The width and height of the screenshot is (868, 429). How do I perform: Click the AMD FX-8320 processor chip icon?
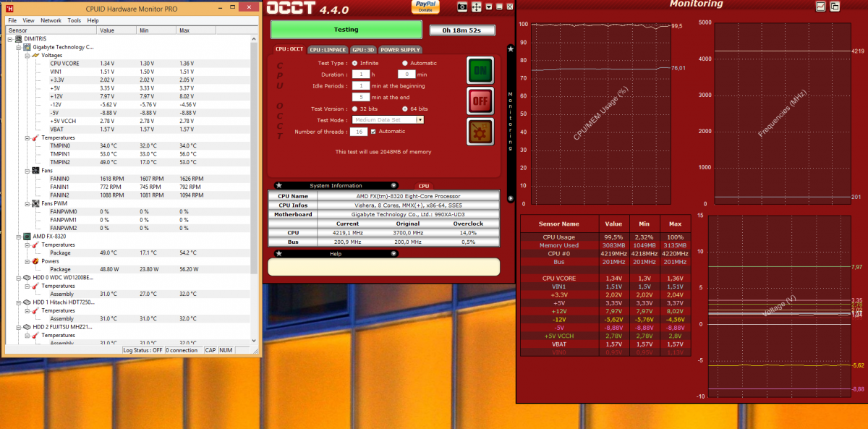click(27, 236)
